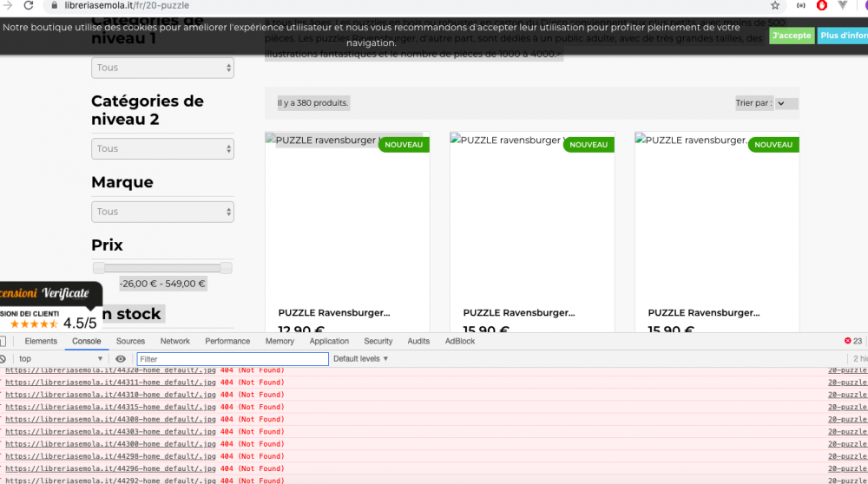Open the 44300-home_default 404 error URL

(x=110, y=443)
